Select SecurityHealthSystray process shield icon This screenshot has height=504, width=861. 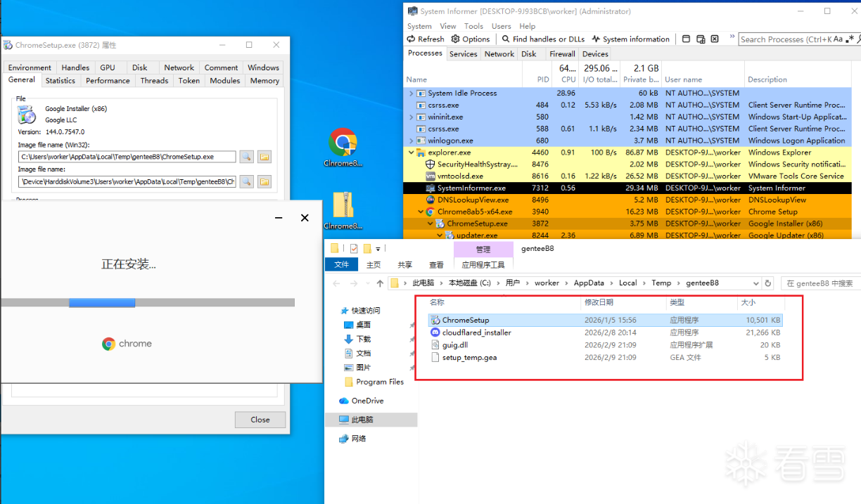(431, 164)
